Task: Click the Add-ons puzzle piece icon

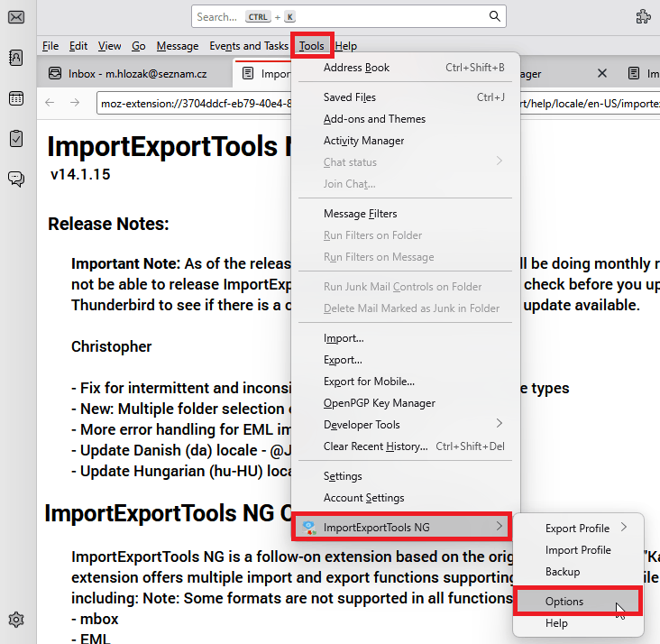Action: [x=643, y=16]
